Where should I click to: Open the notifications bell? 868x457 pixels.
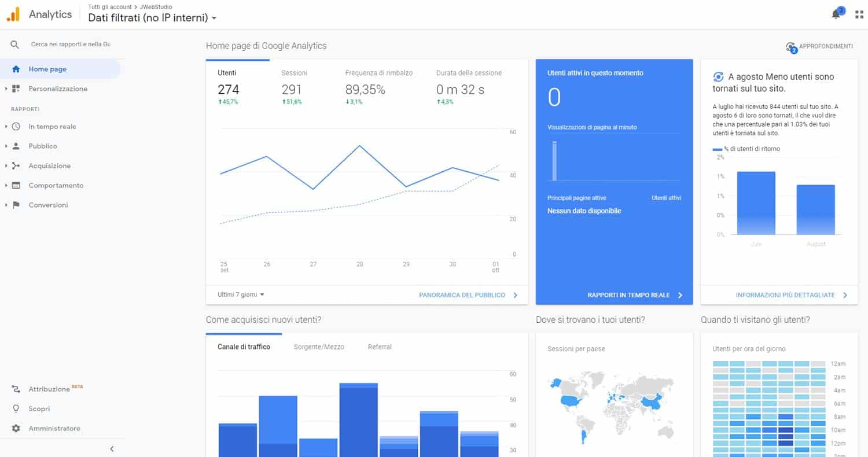(836, 15)
